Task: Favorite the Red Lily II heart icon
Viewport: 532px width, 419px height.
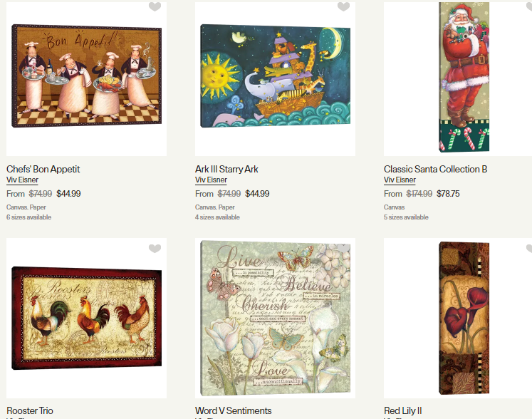Action: coord(530,249)
